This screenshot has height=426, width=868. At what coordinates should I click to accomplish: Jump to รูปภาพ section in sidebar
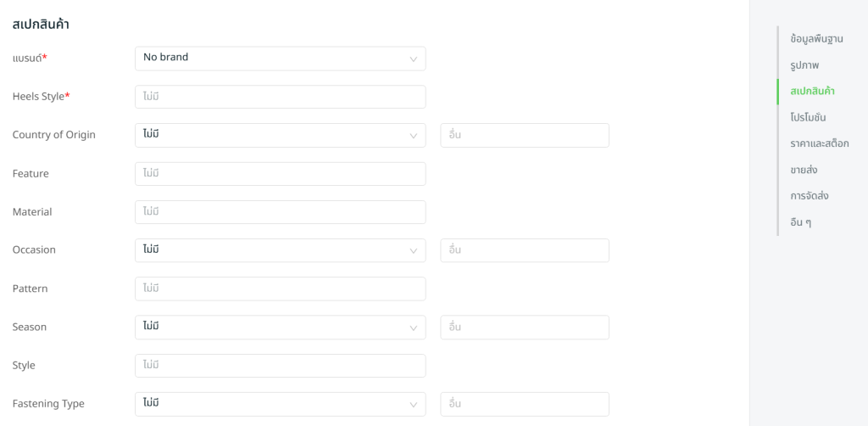(804, 64)
